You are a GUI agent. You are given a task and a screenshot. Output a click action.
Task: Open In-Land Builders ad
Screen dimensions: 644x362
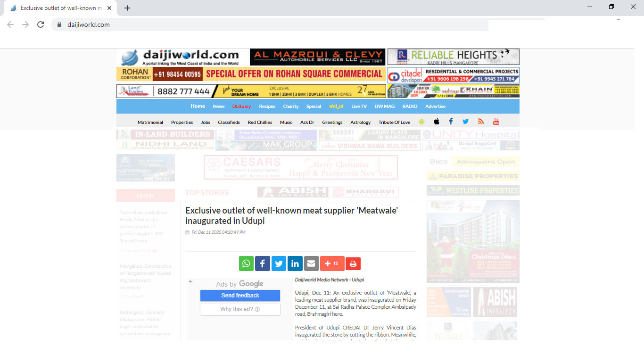click(165, 134)
